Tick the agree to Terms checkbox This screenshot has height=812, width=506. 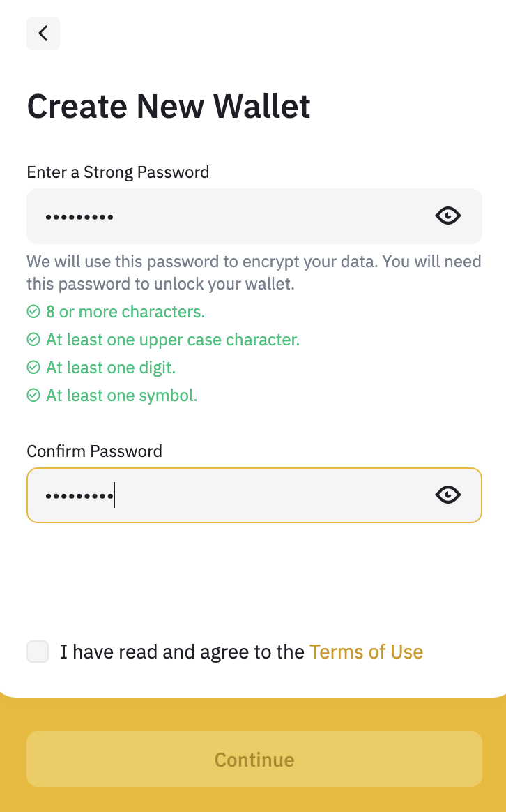click(x=38, y=652)
